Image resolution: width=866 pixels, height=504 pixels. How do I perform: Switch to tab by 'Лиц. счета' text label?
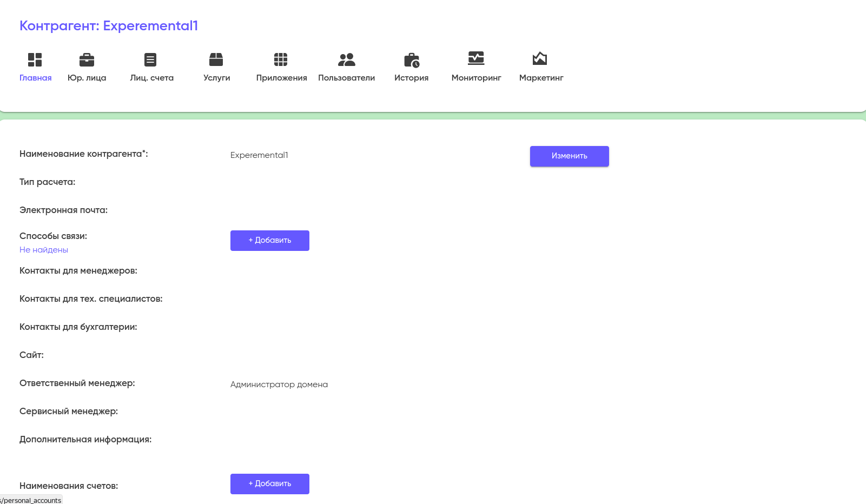click(x=151, y=78)
